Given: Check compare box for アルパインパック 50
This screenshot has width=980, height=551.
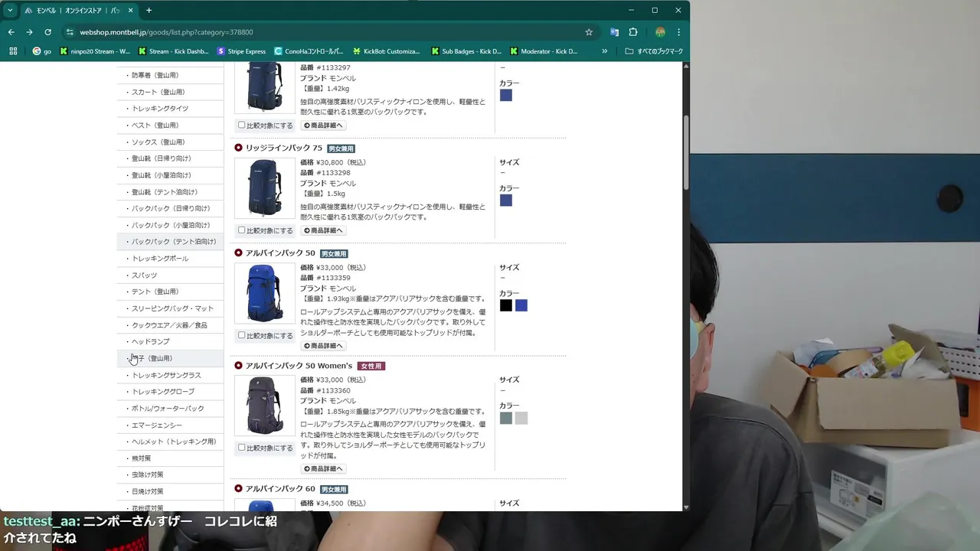Looking at the screenshot, I should (242, 335).
